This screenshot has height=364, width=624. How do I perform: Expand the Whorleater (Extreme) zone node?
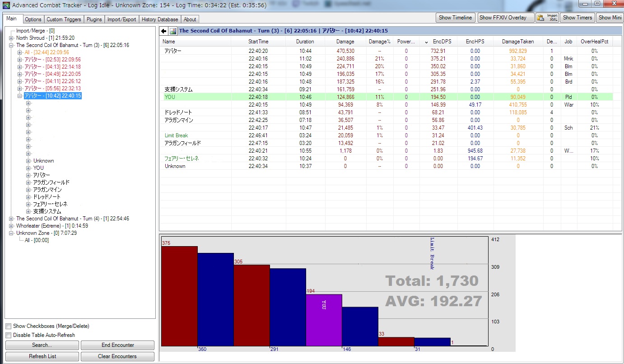point(11,226)
